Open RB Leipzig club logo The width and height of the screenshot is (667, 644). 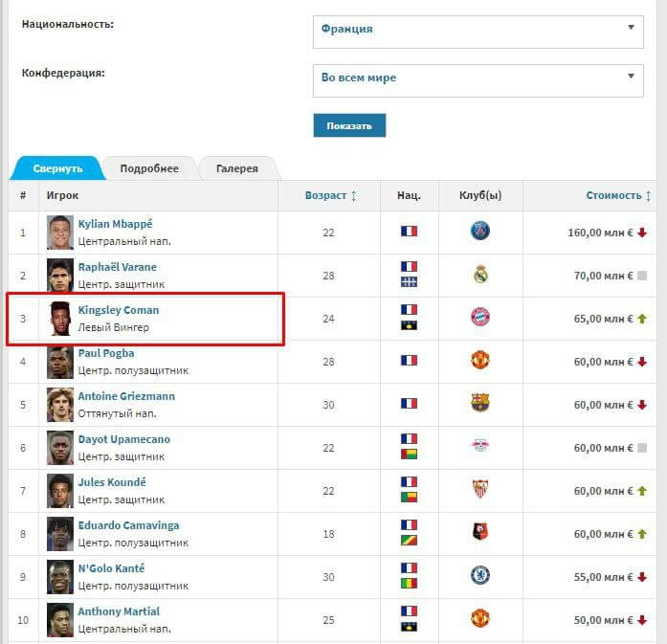point(480,446)
